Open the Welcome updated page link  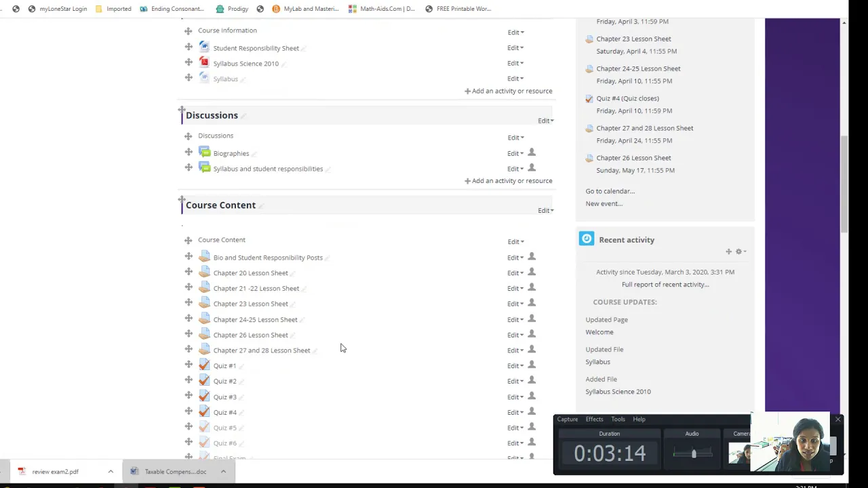pyautogui.click(x=599, y=332)
